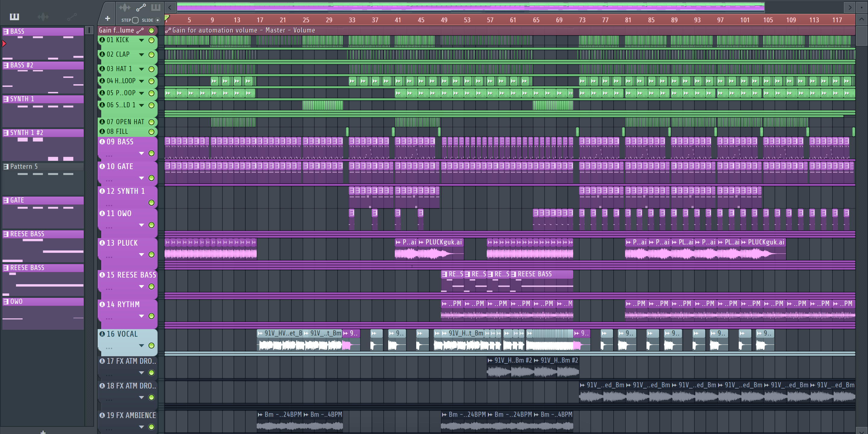Viewport: 868px width, 434px height.
Task: Collapse the 06 S..LD 1 track arrow
Action: pos(142,105)
